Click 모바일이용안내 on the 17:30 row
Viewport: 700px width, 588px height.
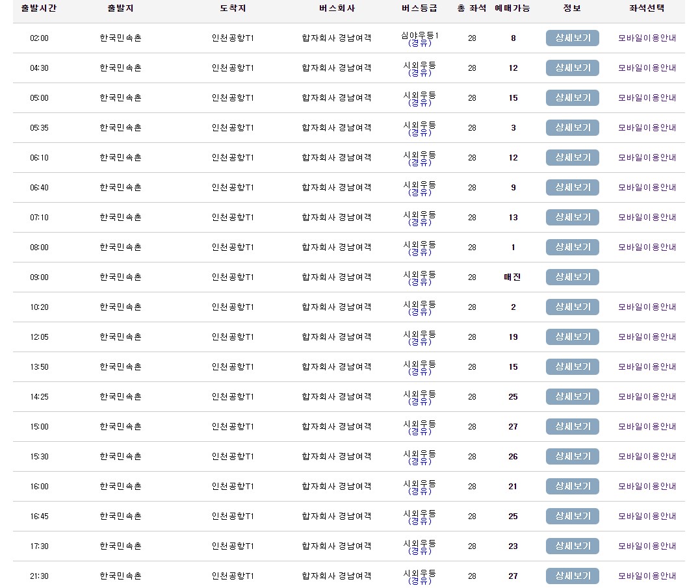tap(647, 546)
